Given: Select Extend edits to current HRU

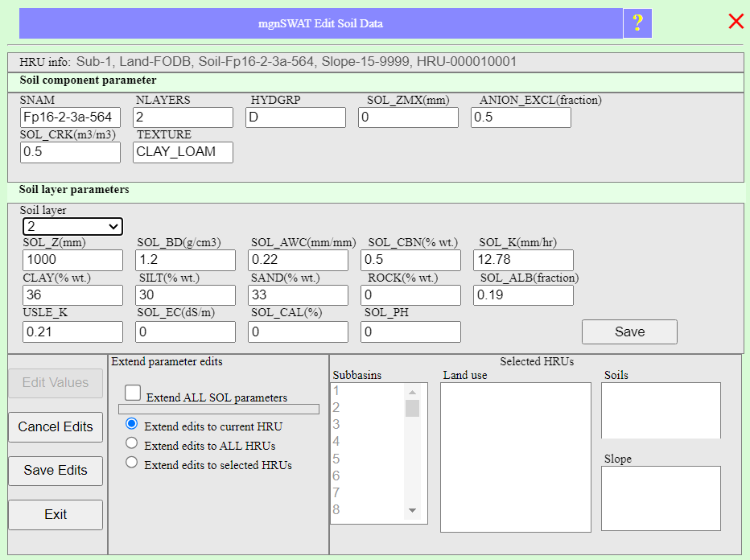Looking at the screenshot, I should pos(131,424).
